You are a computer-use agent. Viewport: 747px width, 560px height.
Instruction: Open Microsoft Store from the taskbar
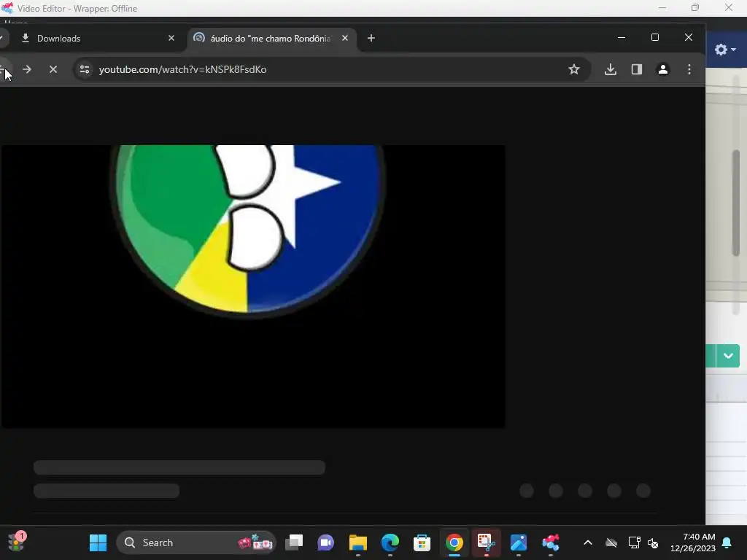coord(422,542)
